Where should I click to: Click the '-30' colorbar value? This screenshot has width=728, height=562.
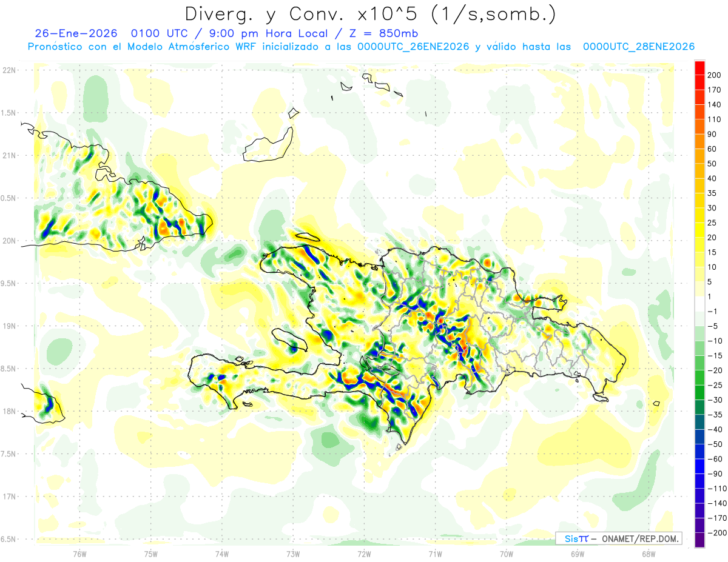pos(714,400)
